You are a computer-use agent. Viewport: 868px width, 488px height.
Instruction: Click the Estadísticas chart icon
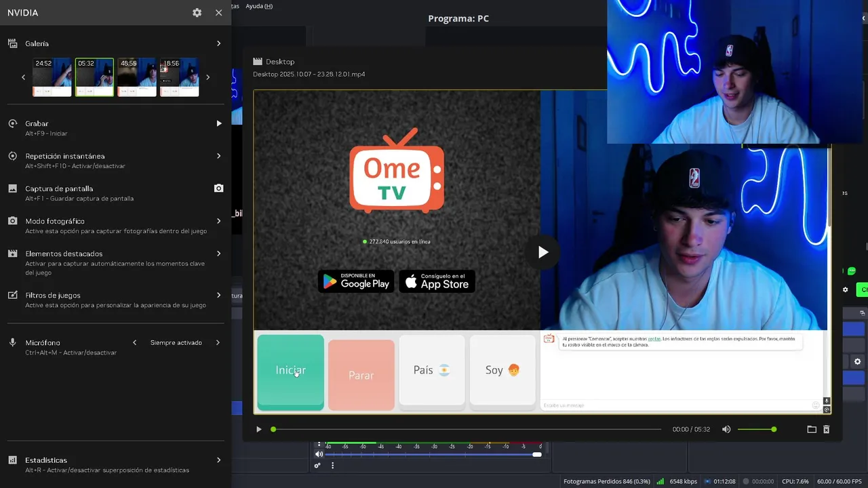coord(12,460)
